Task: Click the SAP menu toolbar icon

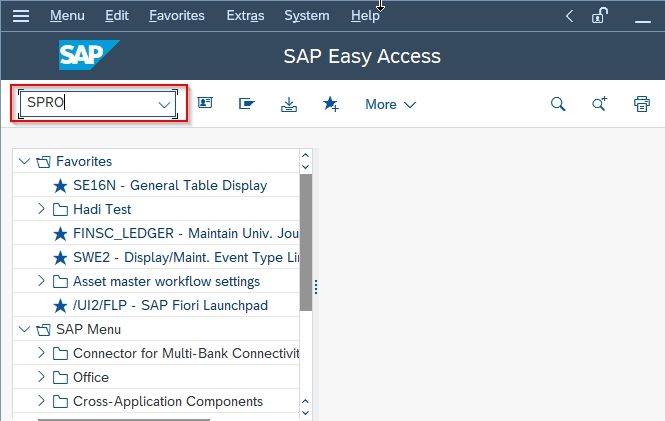Action: click(x=246, y=103)
